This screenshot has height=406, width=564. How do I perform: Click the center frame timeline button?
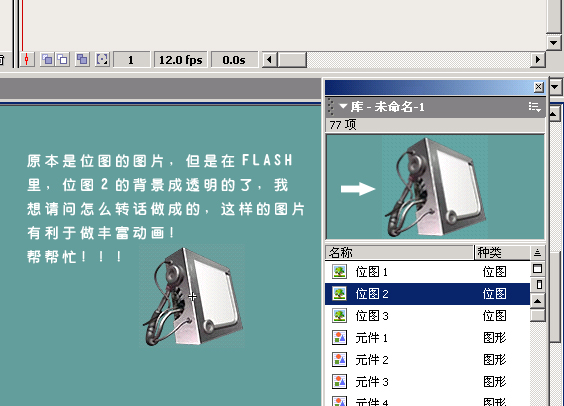point(27,59)
